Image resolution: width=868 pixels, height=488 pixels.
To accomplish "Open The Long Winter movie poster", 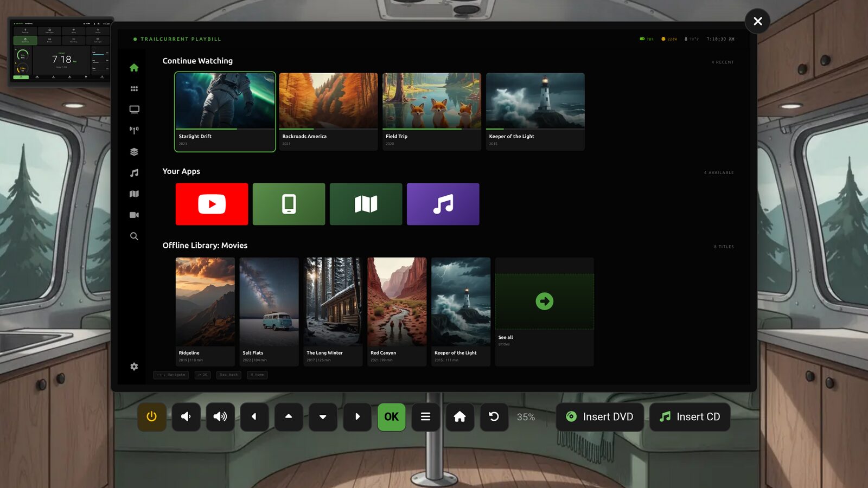I will click(x=333, y=312).
